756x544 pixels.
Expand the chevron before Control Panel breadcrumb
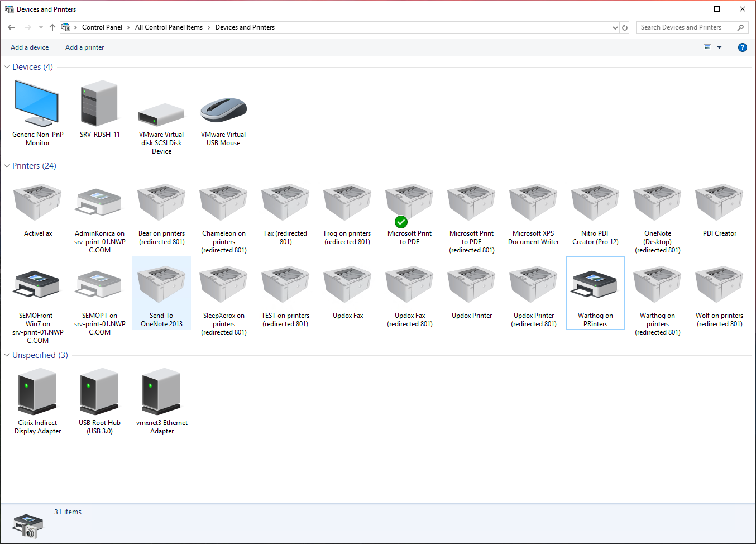tap(75, 27)
